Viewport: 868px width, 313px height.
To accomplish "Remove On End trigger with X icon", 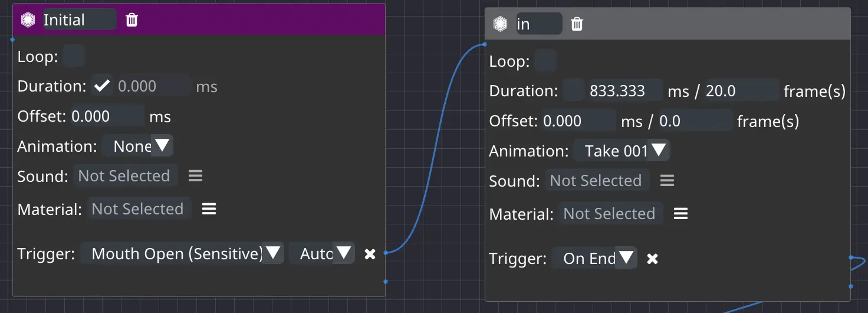I will (652, 259).
